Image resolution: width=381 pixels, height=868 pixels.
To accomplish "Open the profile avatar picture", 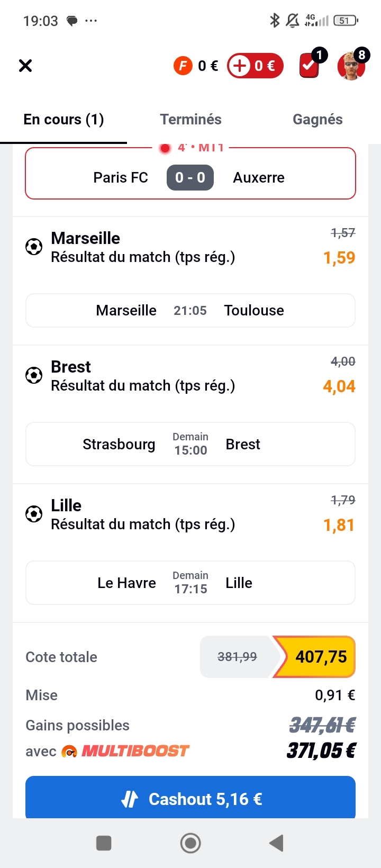I will (351, 66).
